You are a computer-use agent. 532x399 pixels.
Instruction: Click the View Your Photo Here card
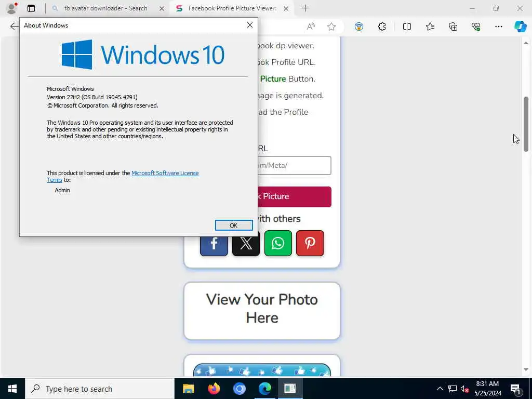tap(262, 311)
